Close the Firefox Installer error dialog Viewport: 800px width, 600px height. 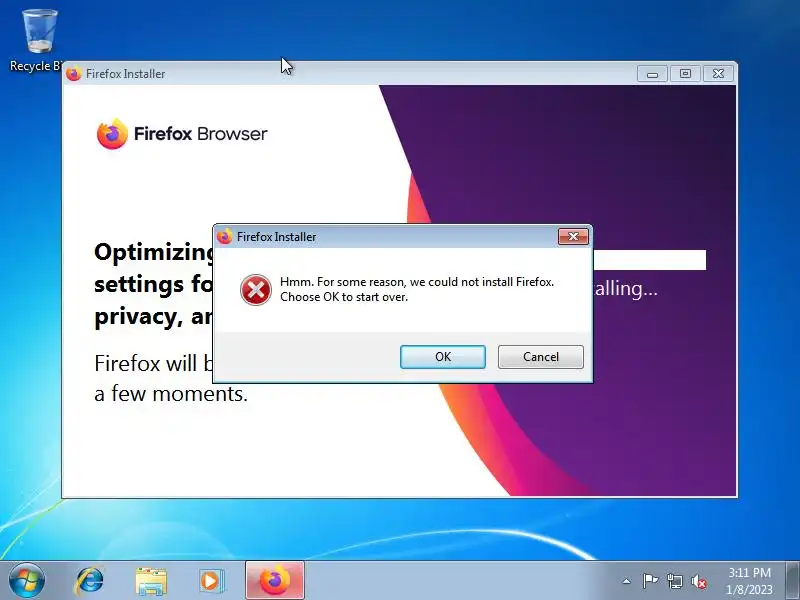point(573,236)
